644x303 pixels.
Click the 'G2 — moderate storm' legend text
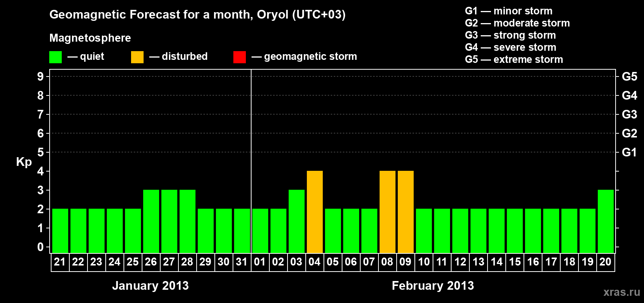pyautogui.click(x=517, y=23)
